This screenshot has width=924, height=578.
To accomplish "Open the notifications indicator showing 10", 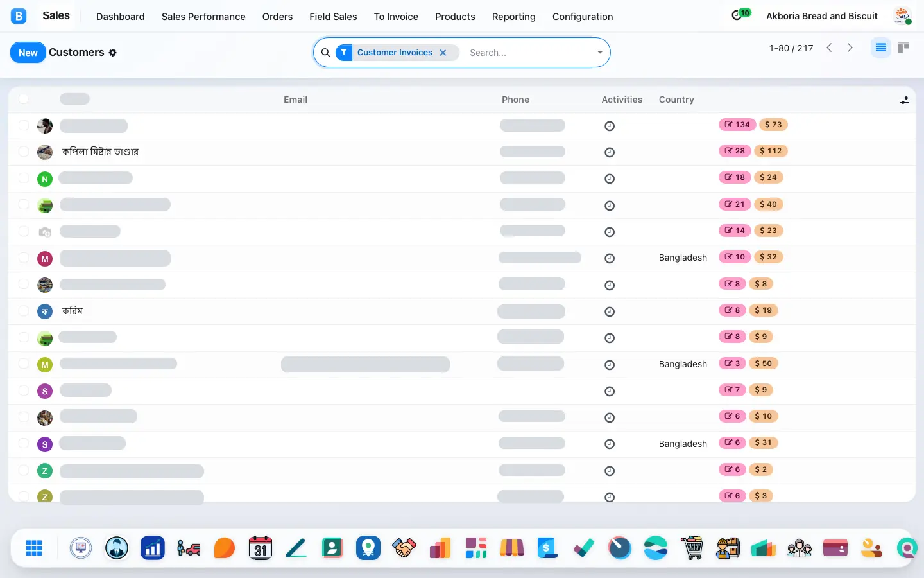I will click(x=741, y=14).
